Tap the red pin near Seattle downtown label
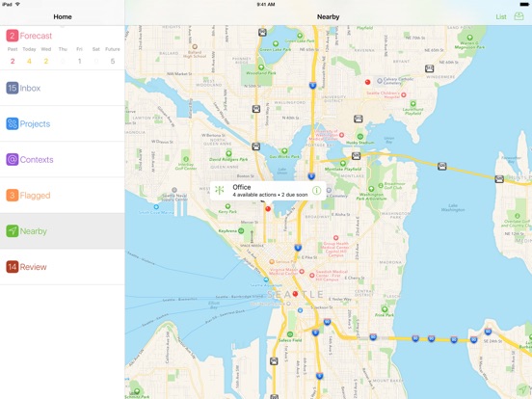This screenshot has height=399, width=532. click(295, 294)
